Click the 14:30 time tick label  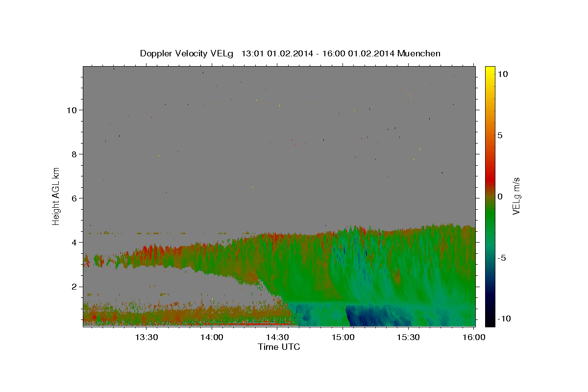[x=277, y=337]
